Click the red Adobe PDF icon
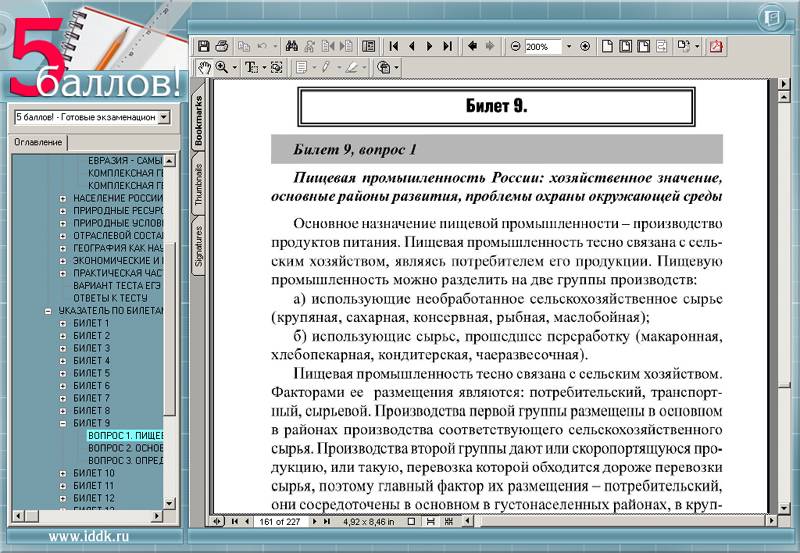Viewport: 800px width, 553px height. tap(716, 46)
